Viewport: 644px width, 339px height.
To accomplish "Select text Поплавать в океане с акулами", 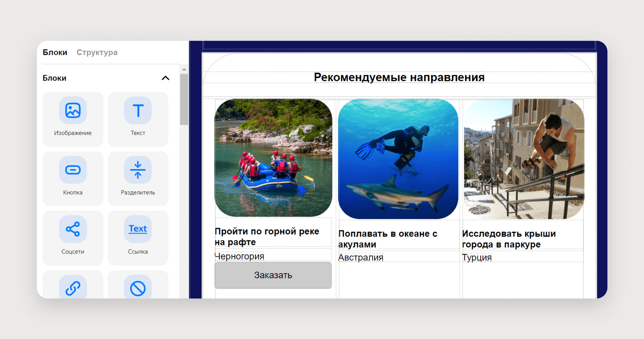I will pyautogui.click(x=388, y=239).
